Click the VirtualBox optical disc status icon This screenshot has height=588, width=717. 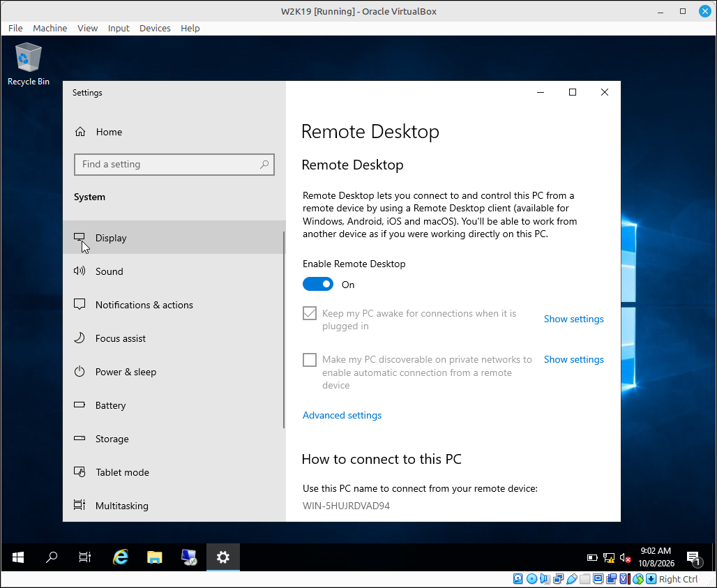click(531, 579)
